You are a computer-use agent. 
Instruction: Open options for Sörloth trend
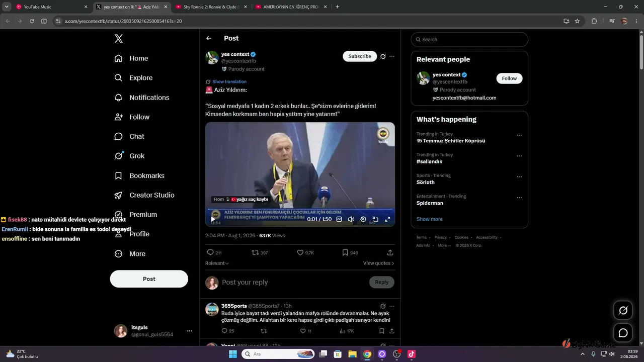point(519,177)
